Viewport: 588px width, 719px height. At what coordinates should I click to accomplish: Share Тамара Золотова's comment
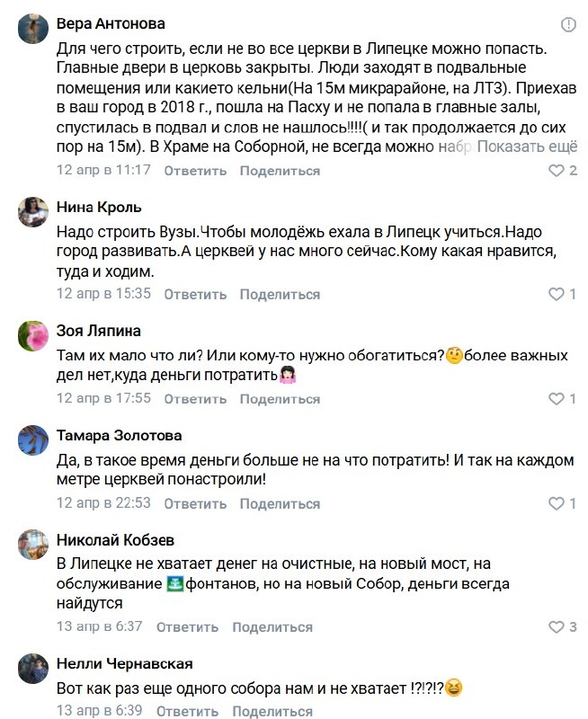click(280, 503)
